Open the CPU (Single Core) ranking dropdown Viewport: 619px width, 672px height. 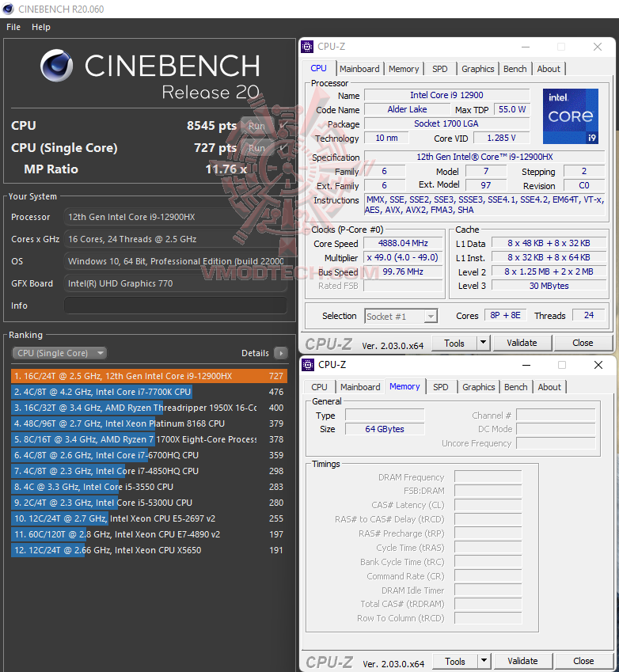click(x=59, y=353)
